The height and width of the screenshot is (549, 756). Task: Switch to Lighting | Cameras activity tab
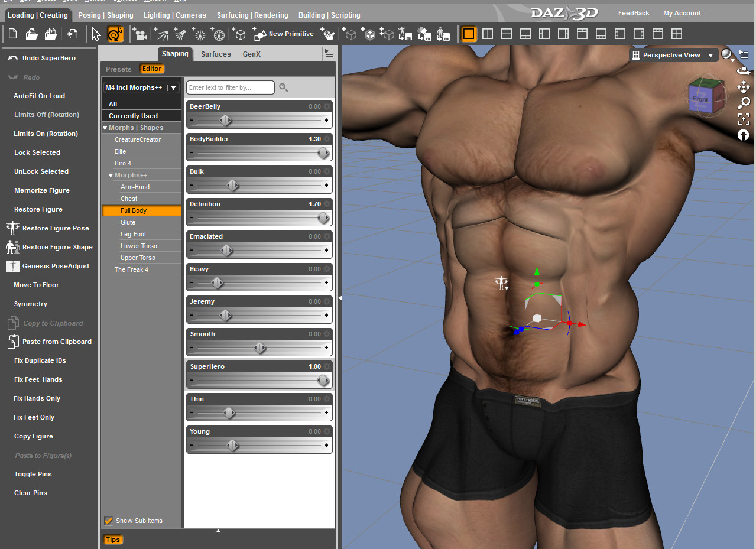click(x=175, y=15)
